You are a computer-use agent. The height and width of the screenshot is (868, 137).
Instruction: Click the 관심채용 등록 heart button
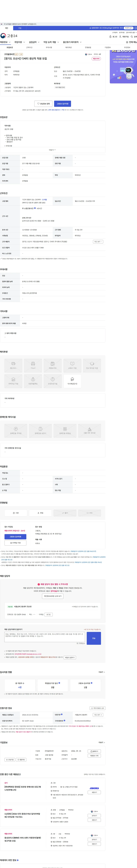[43, 104]
